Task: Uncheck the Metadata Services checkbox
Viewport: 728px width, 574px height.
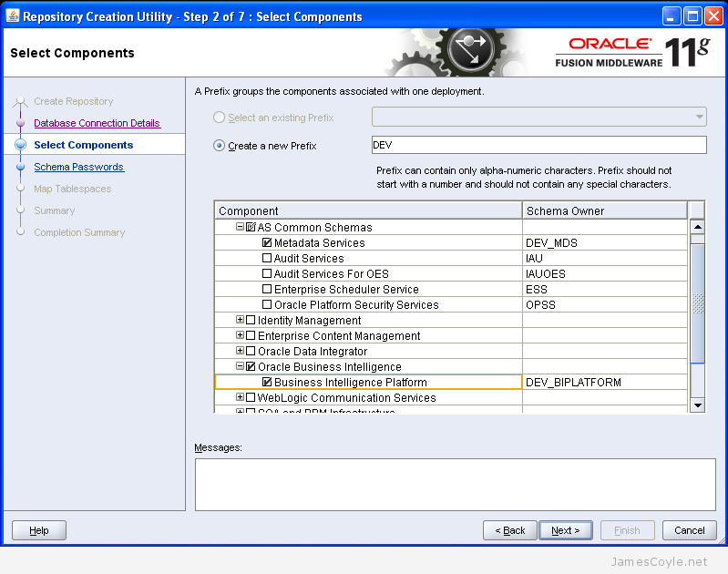Action: (267, 242)
